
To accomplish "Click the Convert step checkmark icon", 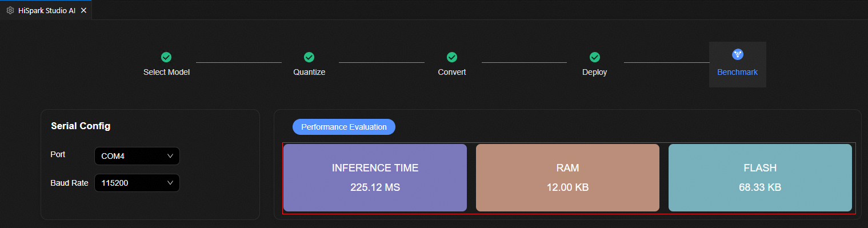I will pyautogui.click(x=452, y=57).
